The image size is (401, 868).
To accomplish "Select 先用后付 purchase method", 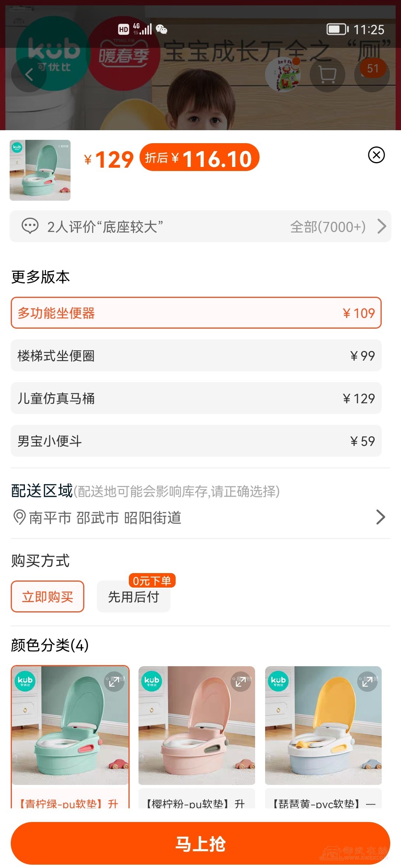I will click(x=134, y=596).
